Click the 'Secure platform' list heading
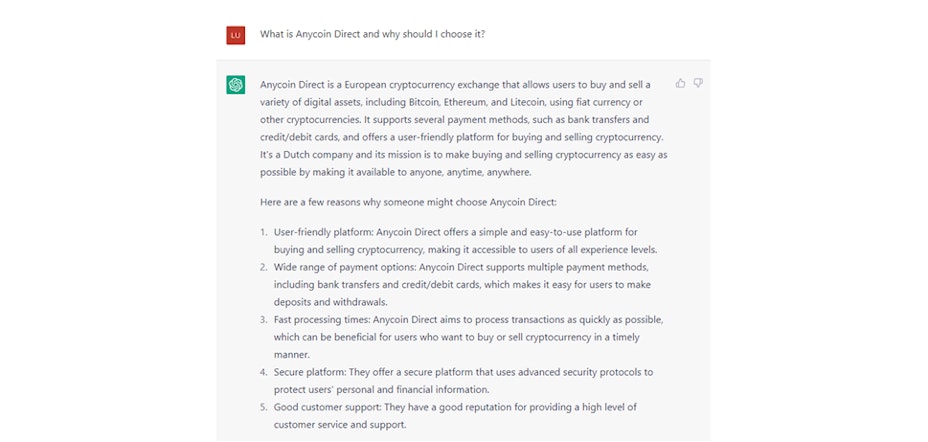Image resolution: width=928 pixels, height=442 pixels. tap(309, 372)
